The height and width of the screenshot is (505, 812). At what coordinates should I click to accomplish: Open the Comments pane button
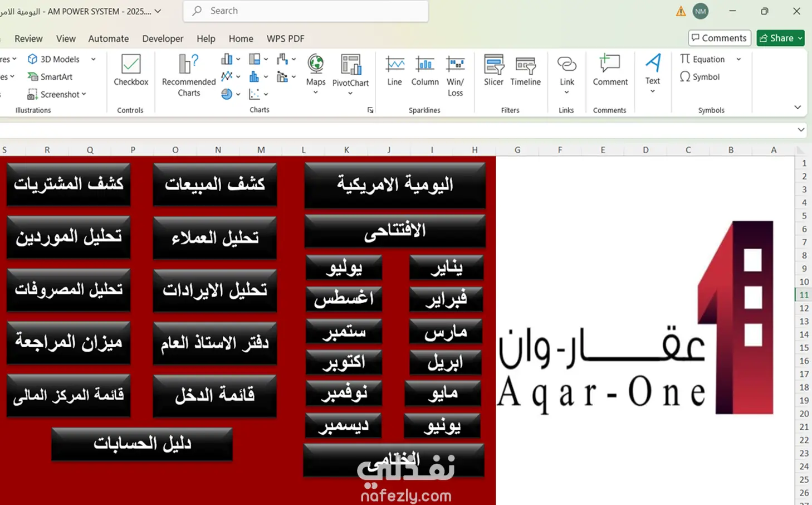click(720, 38)
